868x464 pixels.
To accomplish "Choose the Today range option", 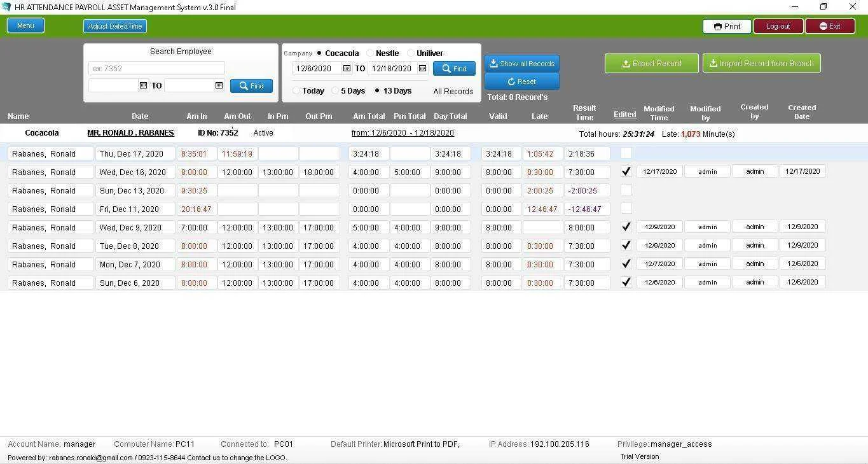I will [x=296, y=91].
